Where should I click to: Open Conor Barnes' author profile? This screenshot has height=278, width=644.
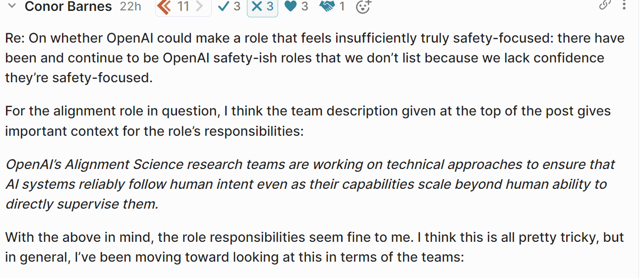click(68, 6)
